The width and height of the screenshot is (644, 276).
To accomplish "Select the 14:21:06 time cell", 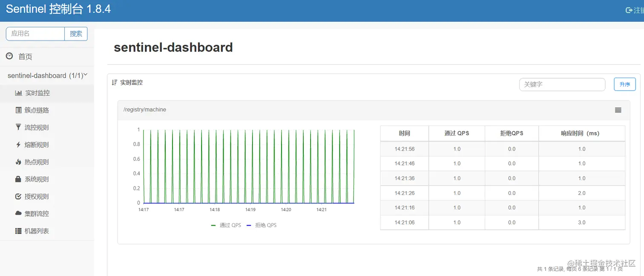I will click(x=405, y=222).
